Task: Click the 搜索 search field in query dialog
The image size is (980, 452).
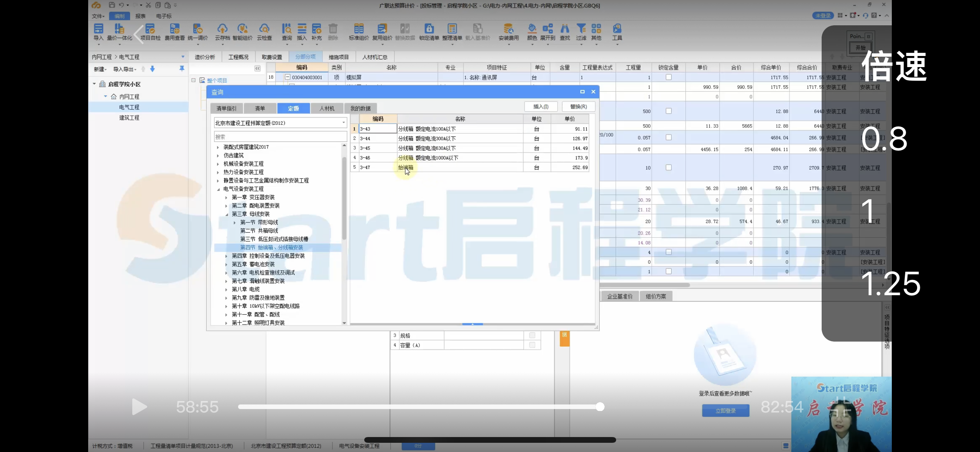Action: coord(280,137)
